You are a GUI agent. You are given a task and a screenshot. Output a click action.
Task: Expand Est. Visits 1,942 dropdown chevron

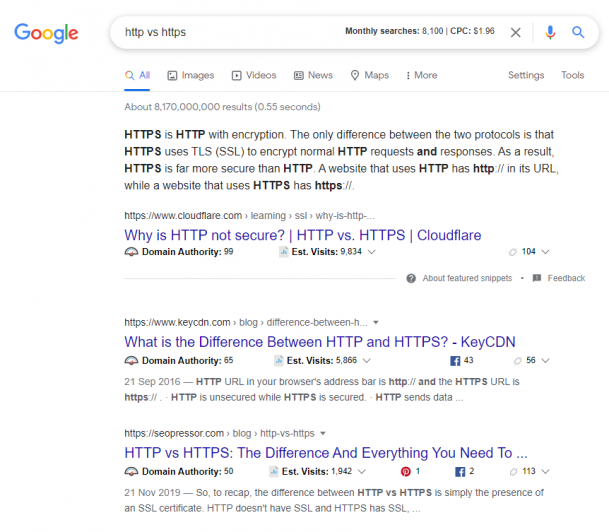(362, 471)
